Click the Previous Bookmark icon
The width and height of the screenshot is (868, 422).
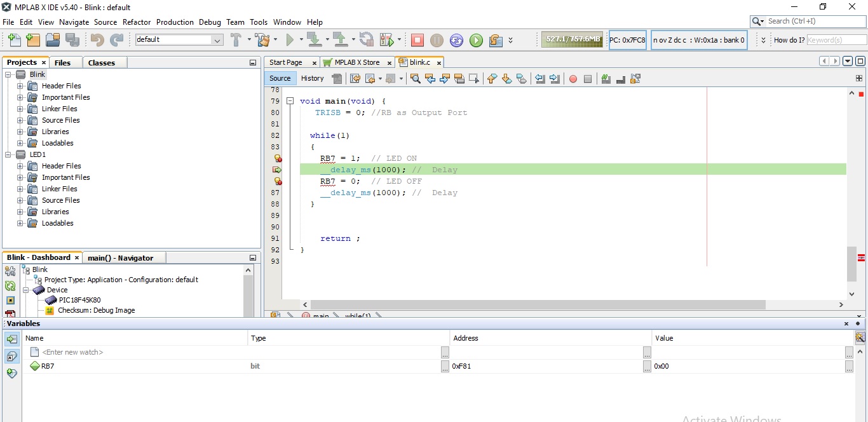pos(492,79)
